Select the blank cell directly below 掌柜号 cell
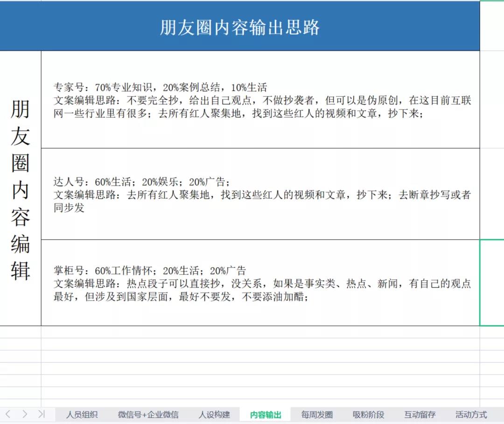This screenshot has height=424, width=504. pos(260,332)
